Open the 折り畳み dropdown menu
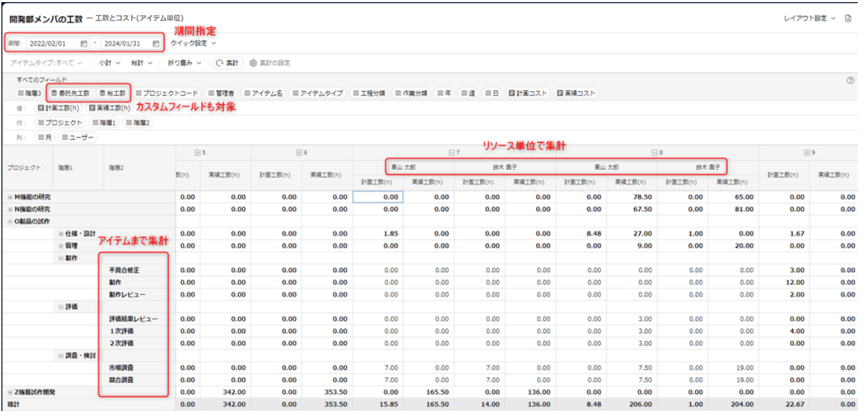The image size is (868, 420). click(x=185, y=63)
